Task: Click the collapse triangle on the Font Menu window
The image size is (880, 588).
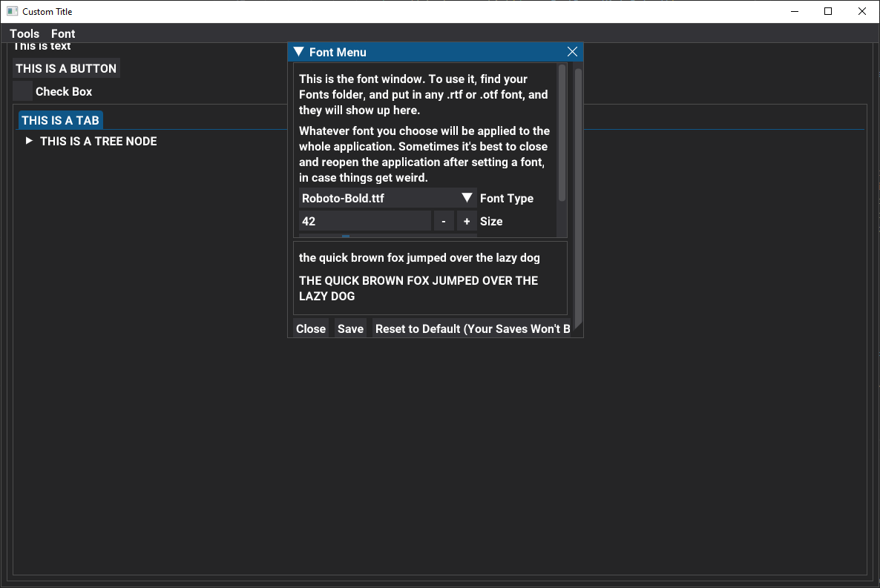Action: tap(299, 52)
